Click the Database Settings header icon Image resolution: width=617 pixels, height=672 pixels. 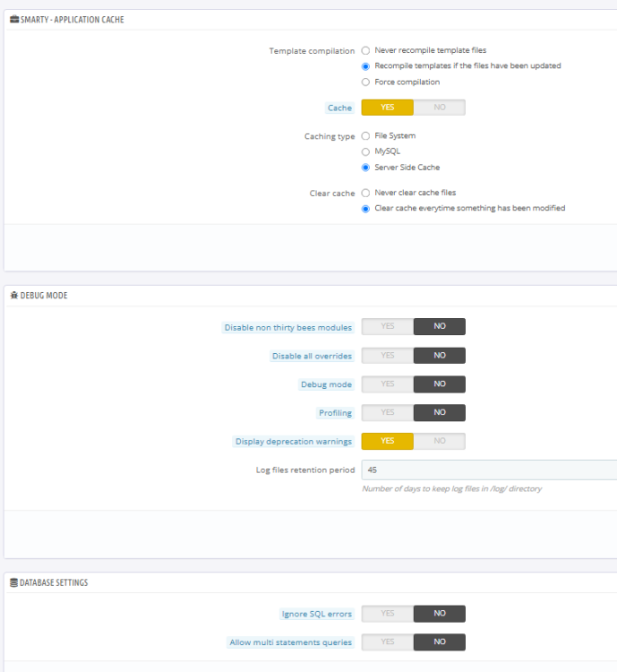point(13,582)
